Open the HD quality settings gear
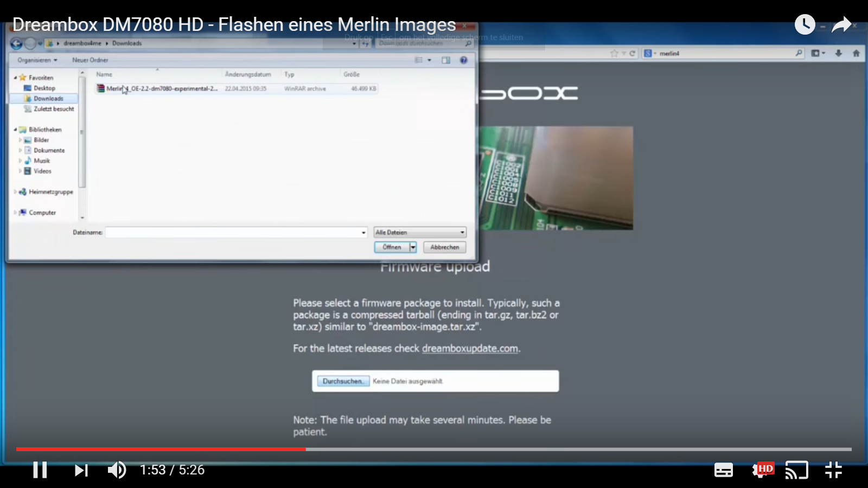Viewport: 868px width, 488px height. 763,470
